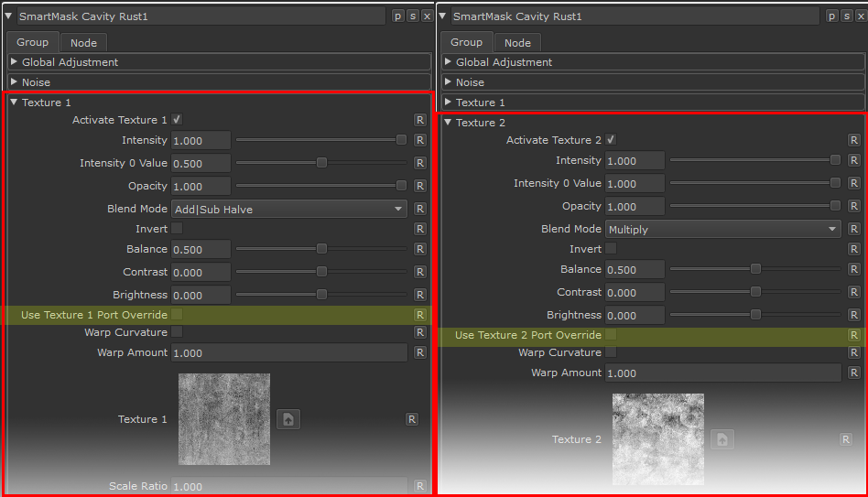Click the Scale Ratio input field
The image size is (868, 497).
(x=288, y=486)
